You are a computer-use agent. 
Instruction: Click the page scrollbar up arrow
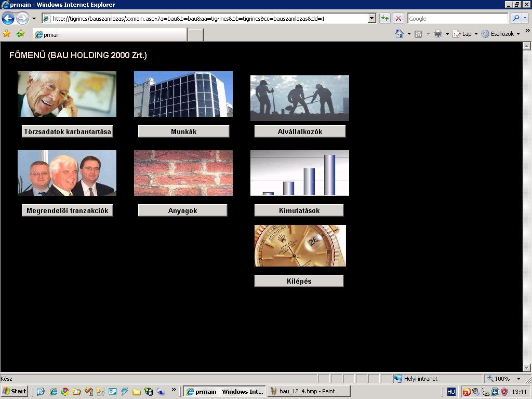click(x=527, y=46)
